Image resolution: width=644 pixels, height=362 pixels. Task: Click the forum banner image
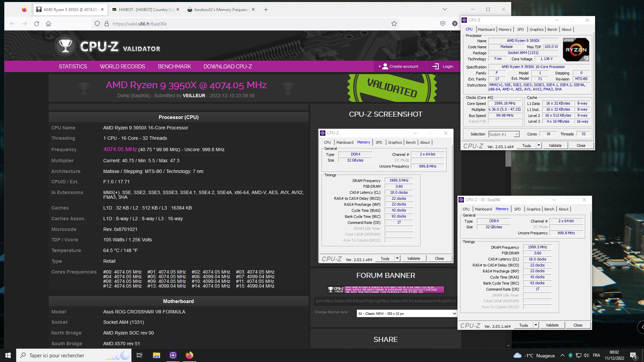385,290
